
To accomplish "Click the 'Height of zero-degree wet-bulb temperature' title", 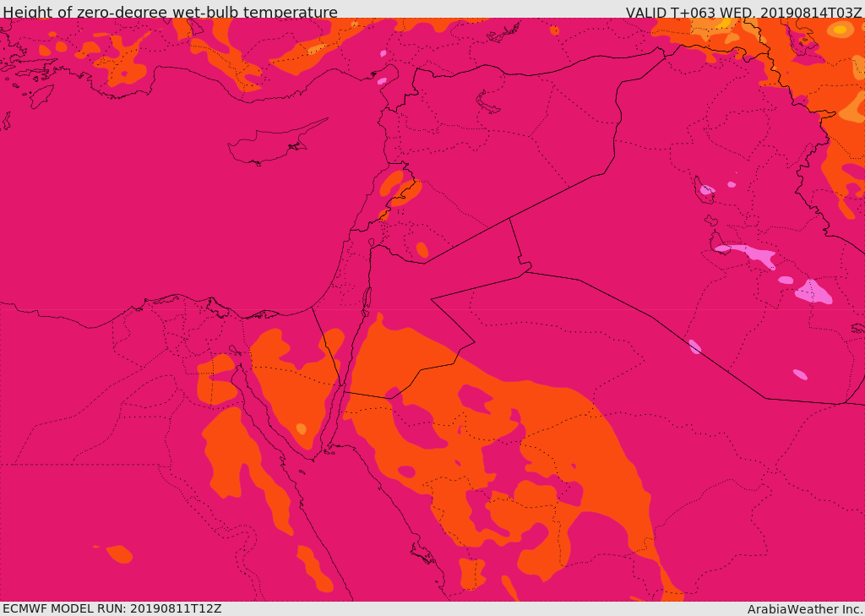I will (x=170, y=12).
